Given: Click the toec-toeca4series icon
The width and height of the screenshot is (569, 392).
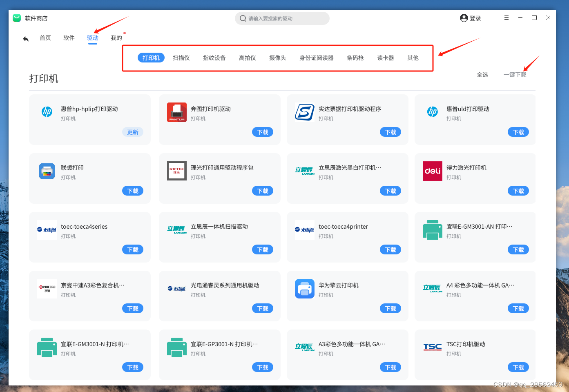Looking at the screenshot, I should [x=47, y=230].
